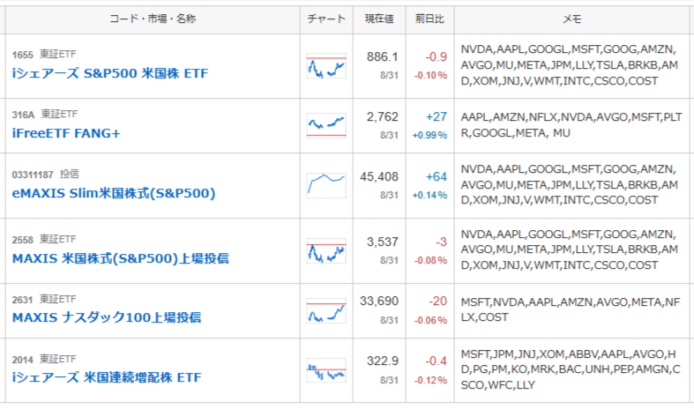Viewport: 694px width, 409px height.
Task: Click the ナスダック100 chart thumbnail
Action: point(326,311)
